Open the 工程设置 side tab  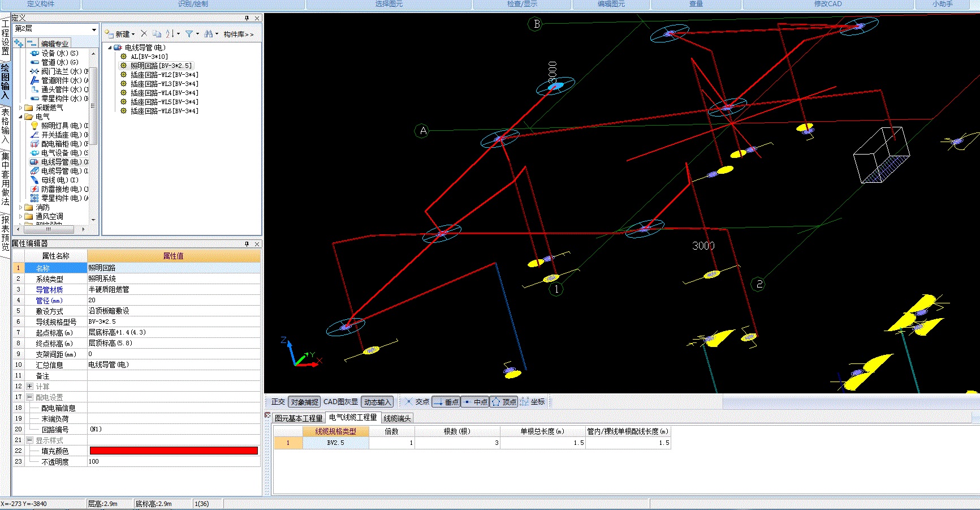pyautogui.click(x=5, y=37)
